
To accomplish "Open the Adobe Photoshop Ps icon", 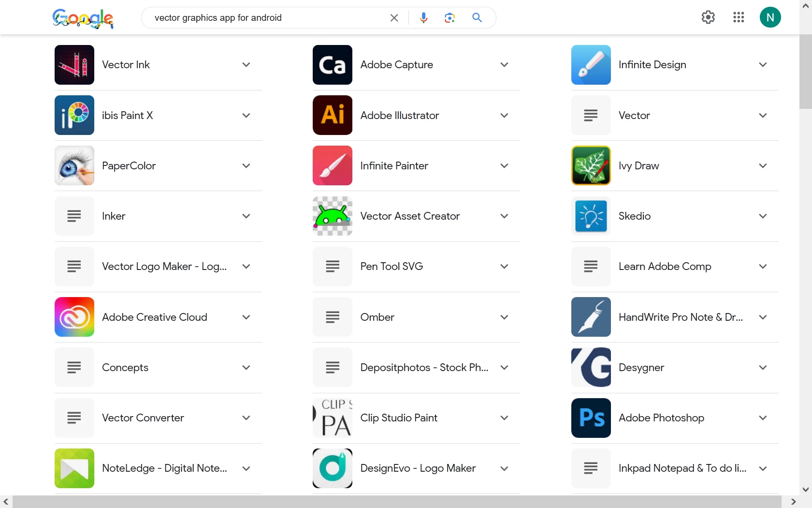I will coord(591,418).
